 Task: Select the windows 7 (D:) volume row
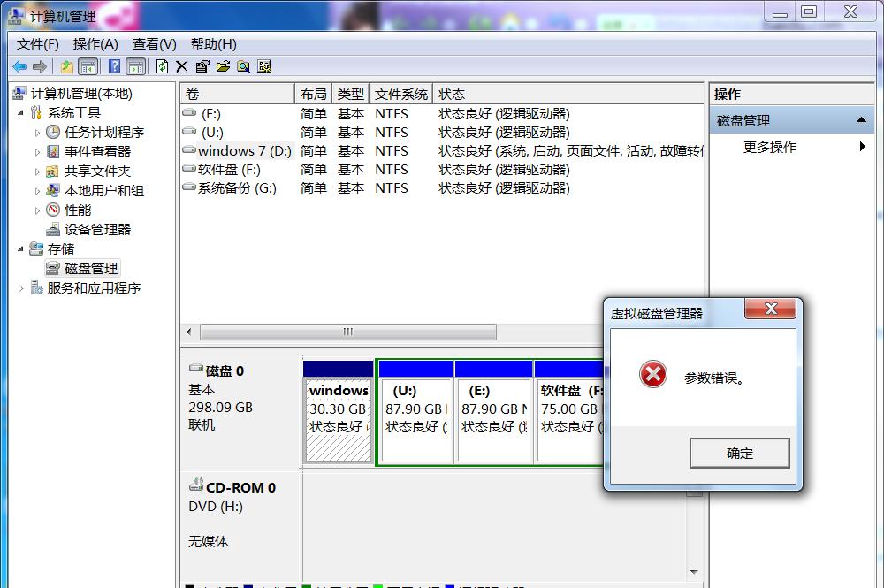[x=443, y=151]
